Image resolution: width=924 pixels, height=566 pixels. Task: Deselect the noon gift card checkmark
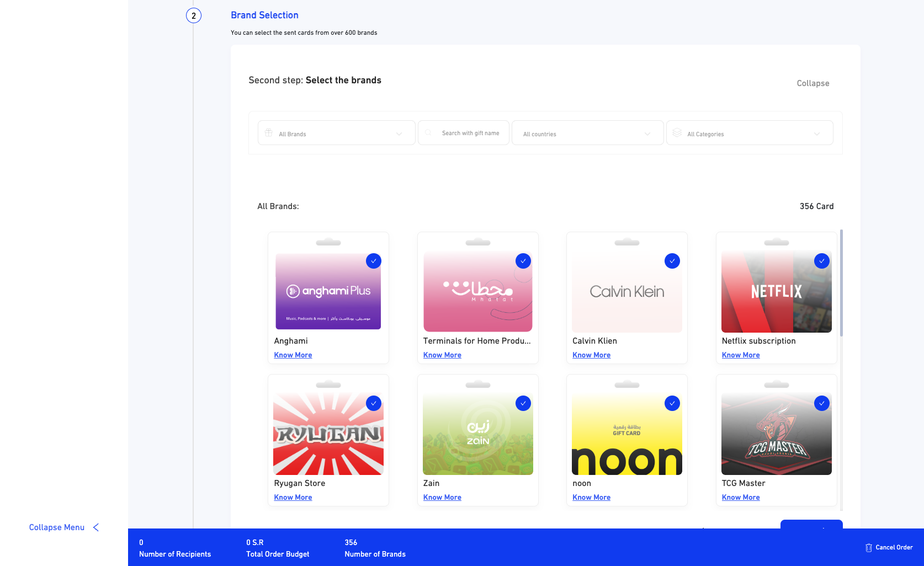coord(672,403)
